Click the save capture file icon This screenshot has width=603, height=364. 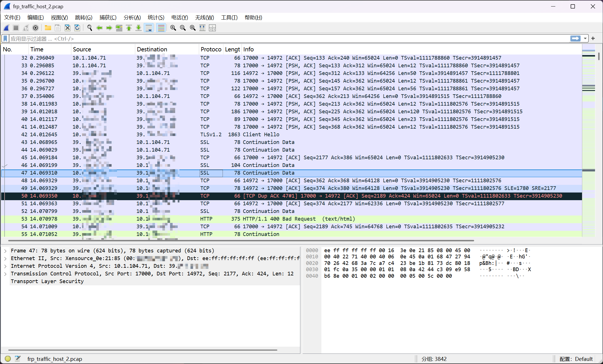pyautogui.click(x=58, y=28)
